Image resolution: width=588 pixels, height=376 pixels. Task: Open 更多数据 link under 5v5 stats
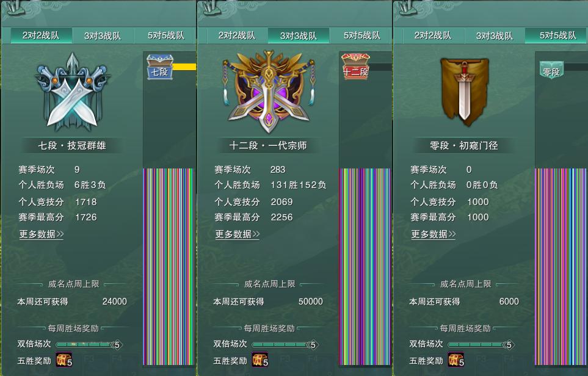click(434, 234)
